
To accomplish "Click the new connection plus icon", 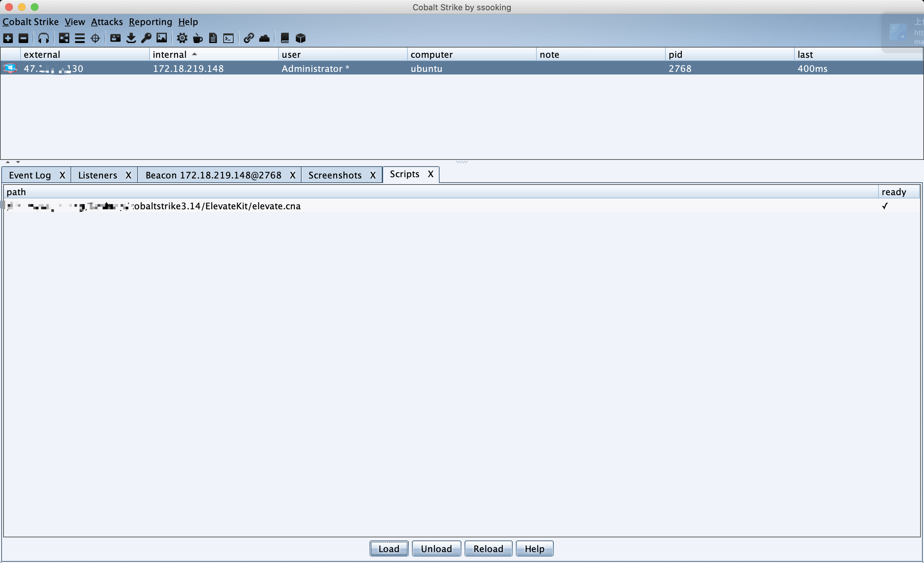I will tap(8, 38).
